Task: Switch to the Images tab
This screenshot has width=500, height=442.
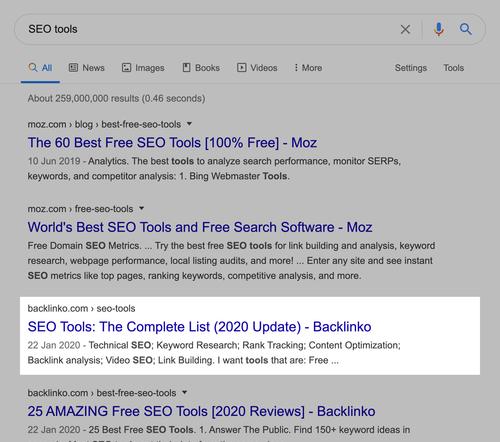Action: coord(143,68)
